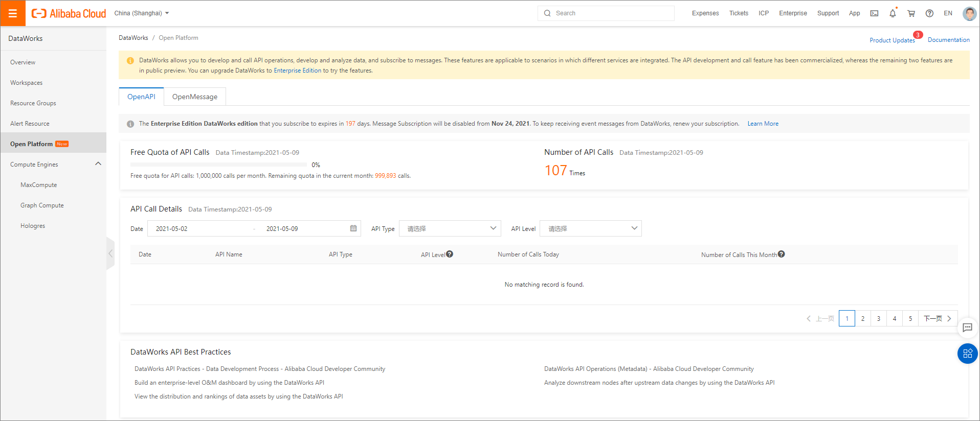
Task: Go to page 5
Action: click(910, 318)
